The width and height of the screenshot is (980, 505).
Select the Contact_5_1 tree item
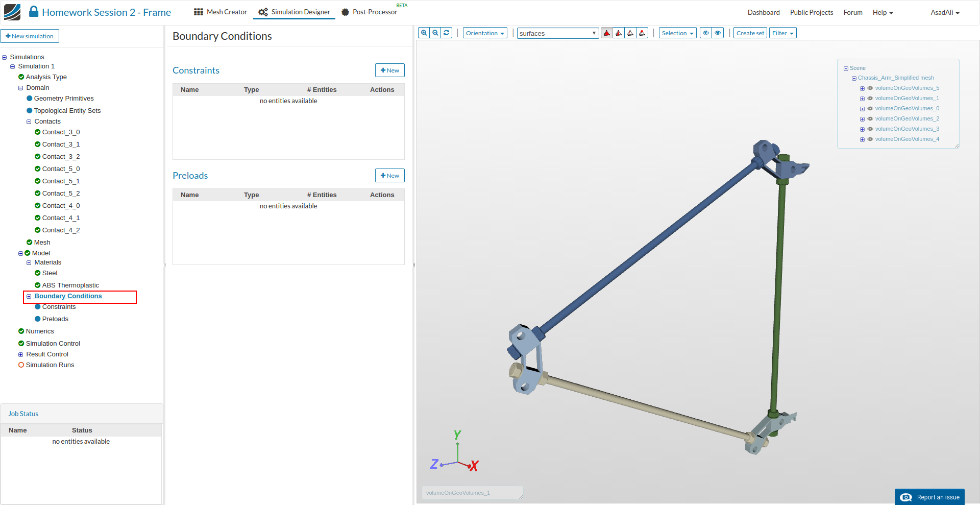[x=61, y=181]
